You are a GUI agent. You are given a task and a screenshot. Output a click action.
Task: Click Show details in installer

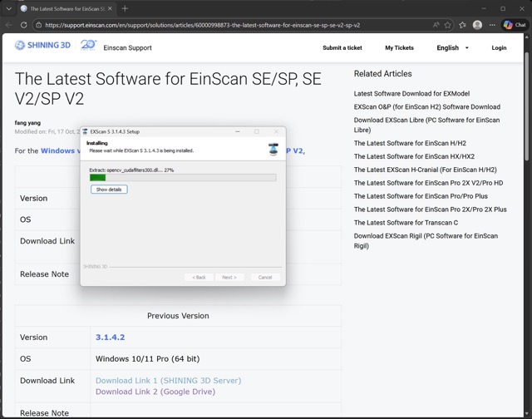[x=109, y=190]
